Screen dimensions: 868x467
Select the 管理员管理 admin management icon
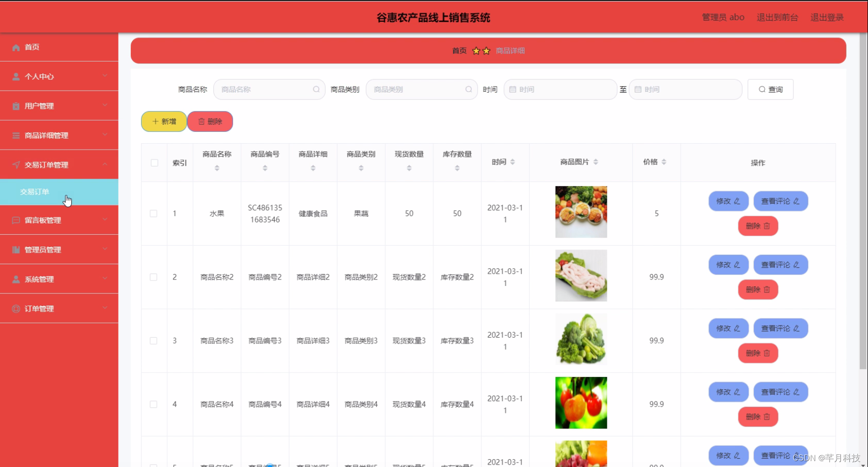[15, 249]
